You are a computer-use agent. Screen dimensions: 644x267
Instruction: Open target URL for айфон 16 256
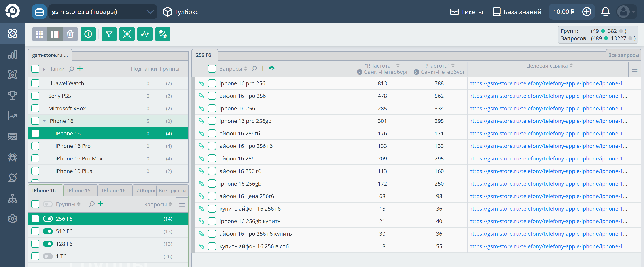coord(548,158)
